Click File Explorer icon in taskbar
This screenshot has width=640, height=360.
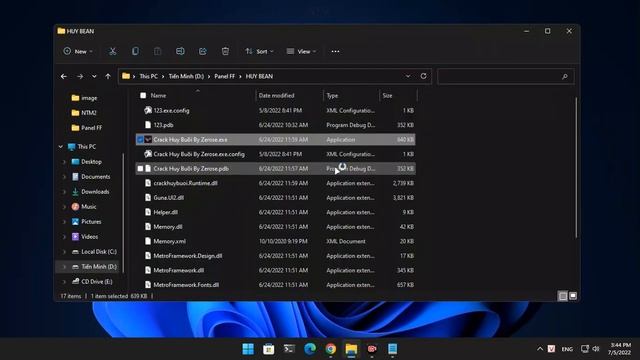(351, 349)
